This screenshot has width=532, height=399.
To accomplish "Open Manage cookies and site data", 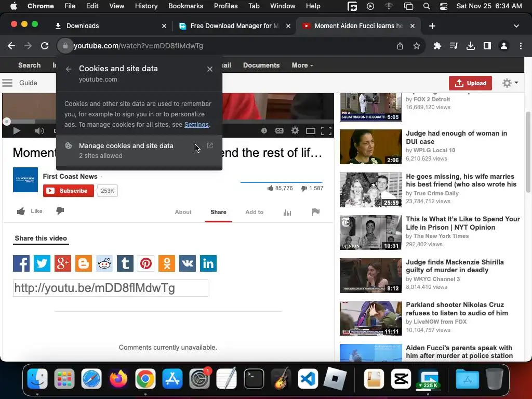I will tap(139, 150).
